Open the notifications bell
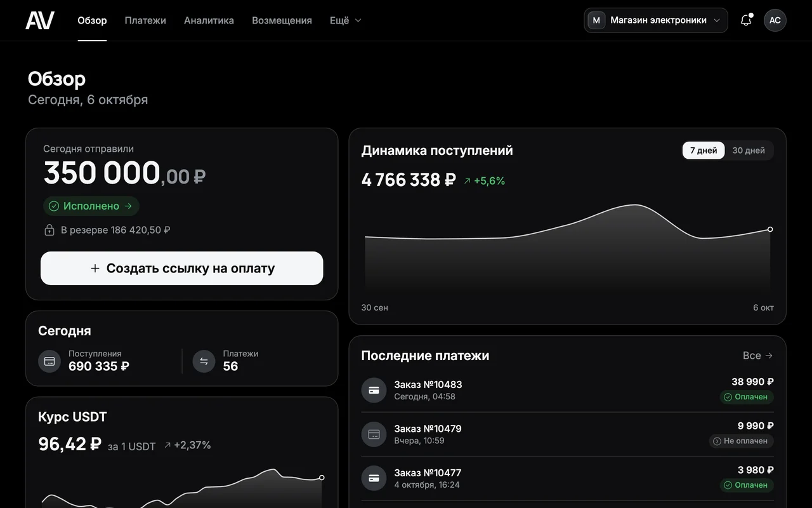Screen dimensions: 812x508 pos(746,20)
